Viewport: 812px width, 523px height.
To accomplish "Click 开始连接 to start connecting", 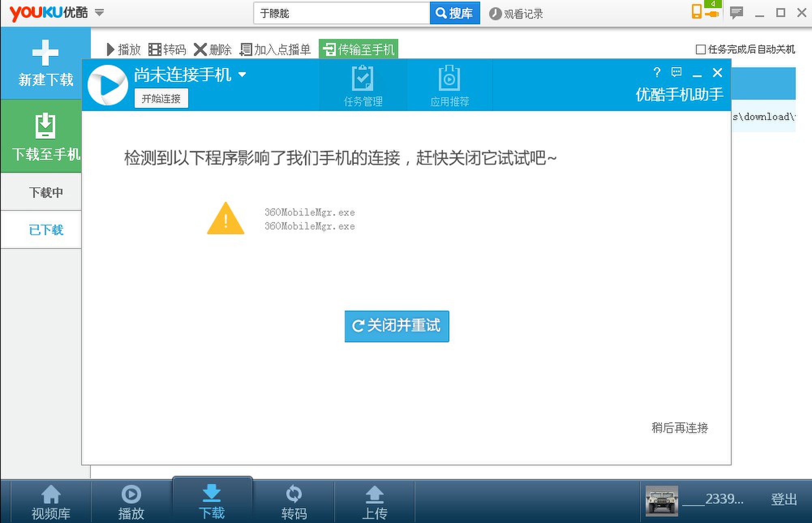I will [x=161, y=99].
